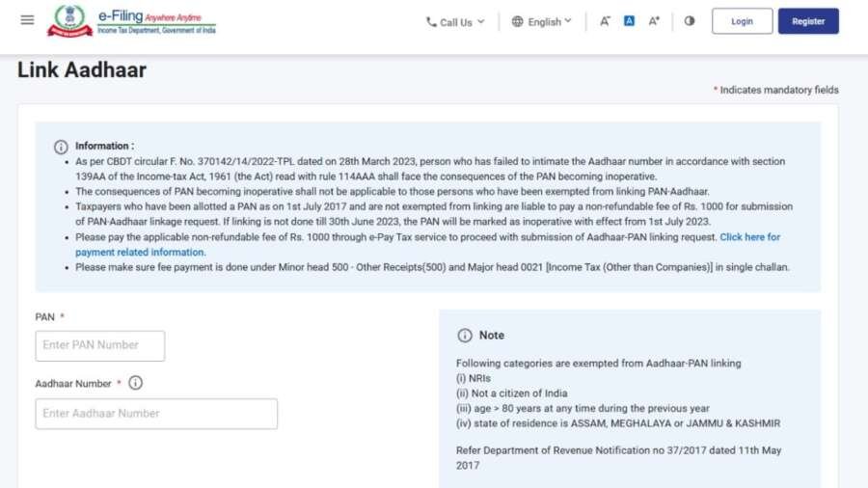
Task: Decrease the font size with A-
Action: 605,21
